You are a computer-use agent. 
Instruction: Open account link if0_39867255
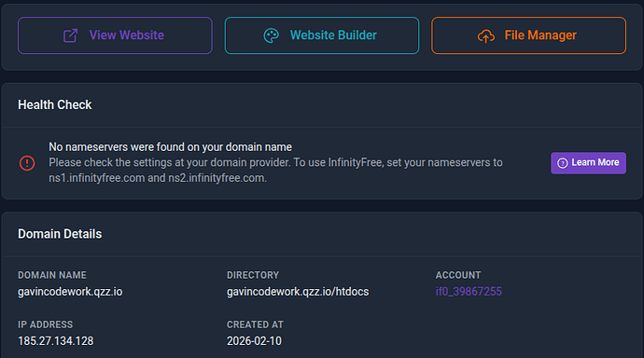point(469,292)
